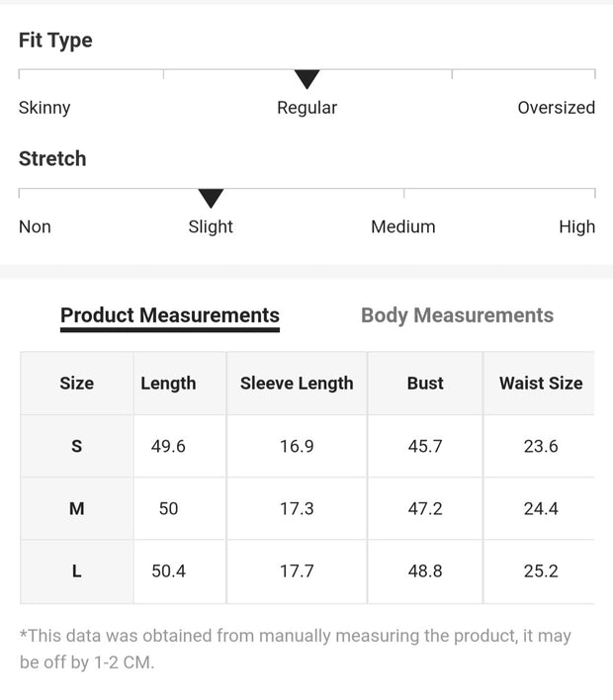Select the High stretch label
613x700 pixels.
576,226
